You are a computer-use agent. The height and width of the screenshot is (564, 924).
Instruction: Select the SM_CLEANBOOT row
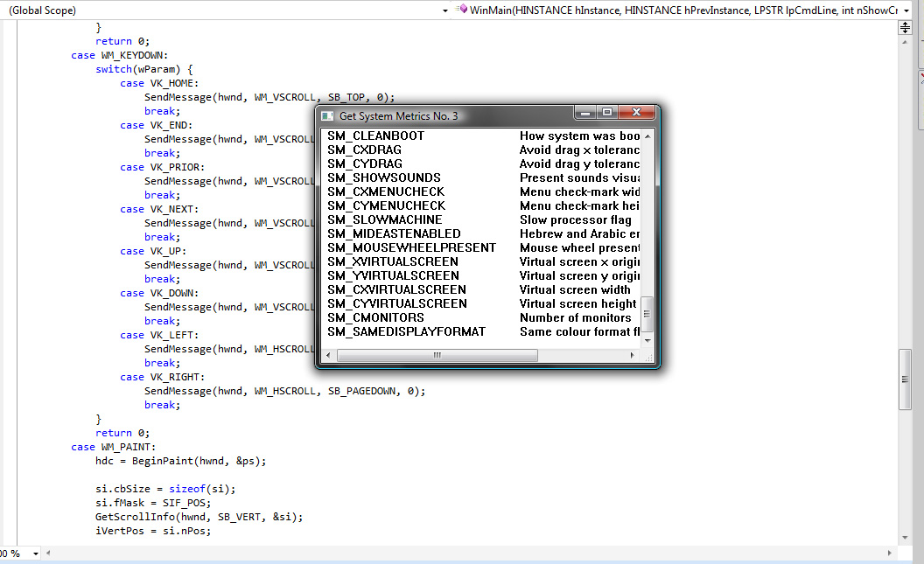click(481, 136)
